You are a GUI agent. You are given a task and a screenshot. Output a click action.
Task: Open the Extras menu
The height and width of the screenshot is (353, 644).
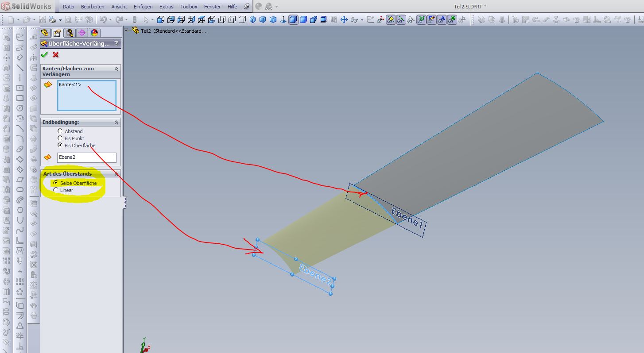point(167,7)
